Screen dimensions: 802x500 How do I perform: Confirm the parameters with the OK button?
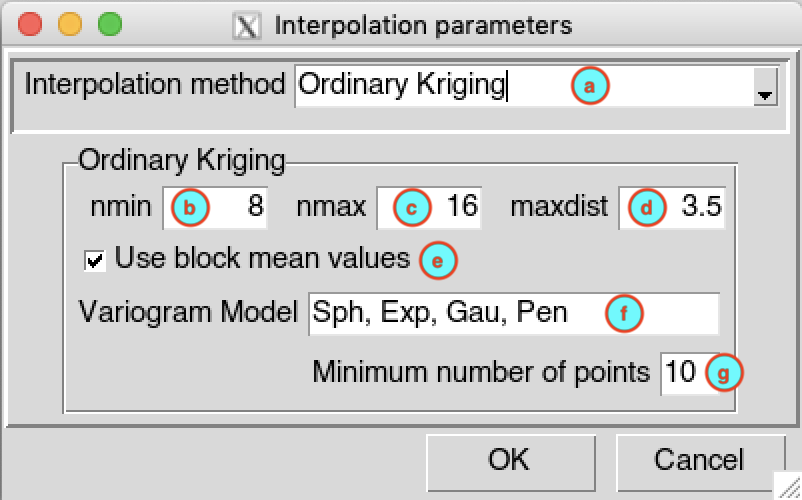click(510, 462)
